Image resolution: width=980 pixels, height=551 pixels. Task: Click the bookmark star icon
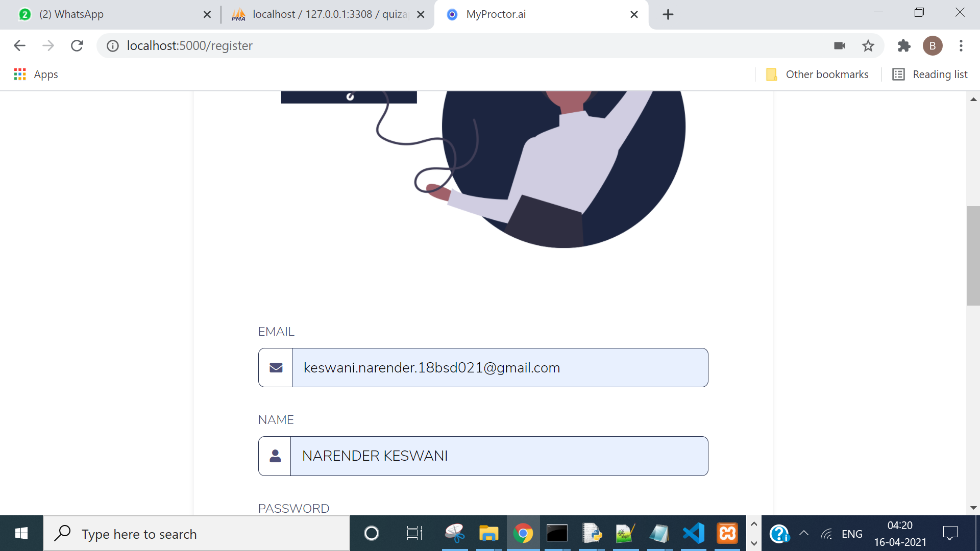tap(870, 46)
